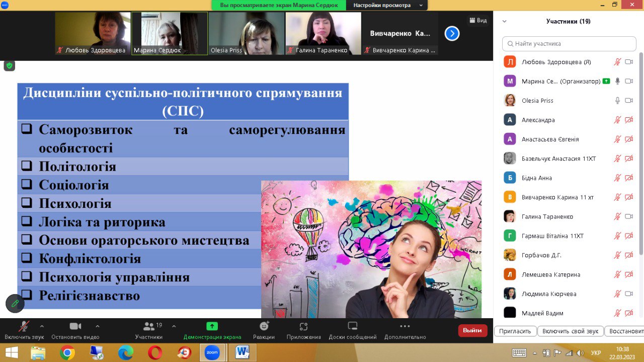Click disabled camera icon for Базельчук Анастасия
Viewport: 644px width, 362px height.
(x=629, y=158)
